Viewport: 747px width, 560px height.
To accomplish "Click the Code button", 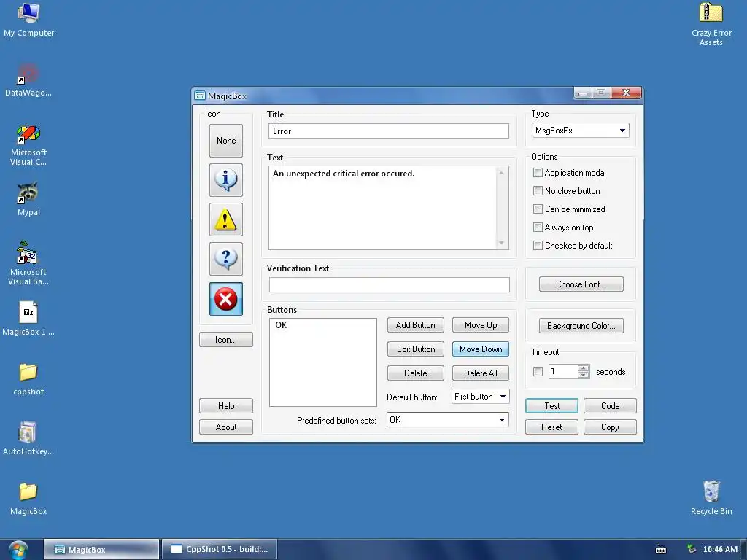I will point(610,405).
